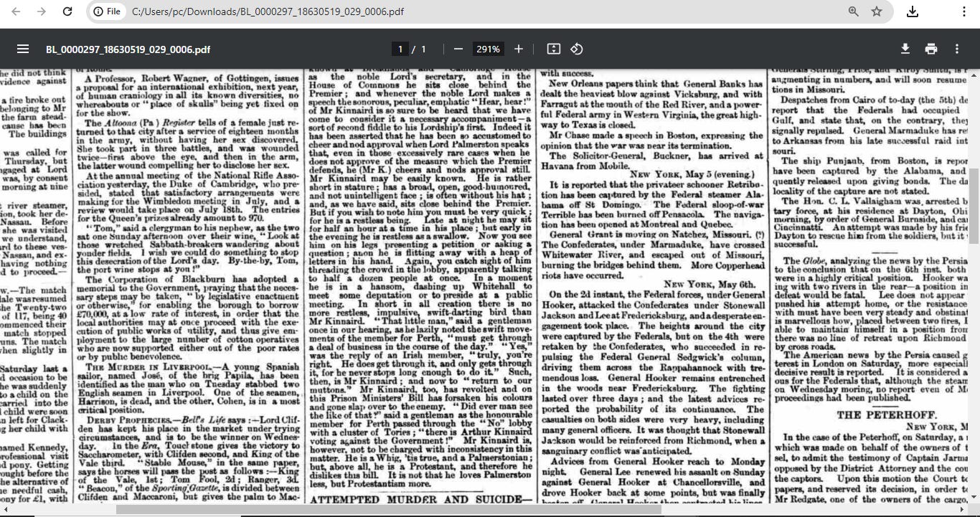980x517 pixels.
Task: Click dateline 'NEW YORK, May 6th.'
Action: point(710,284)
